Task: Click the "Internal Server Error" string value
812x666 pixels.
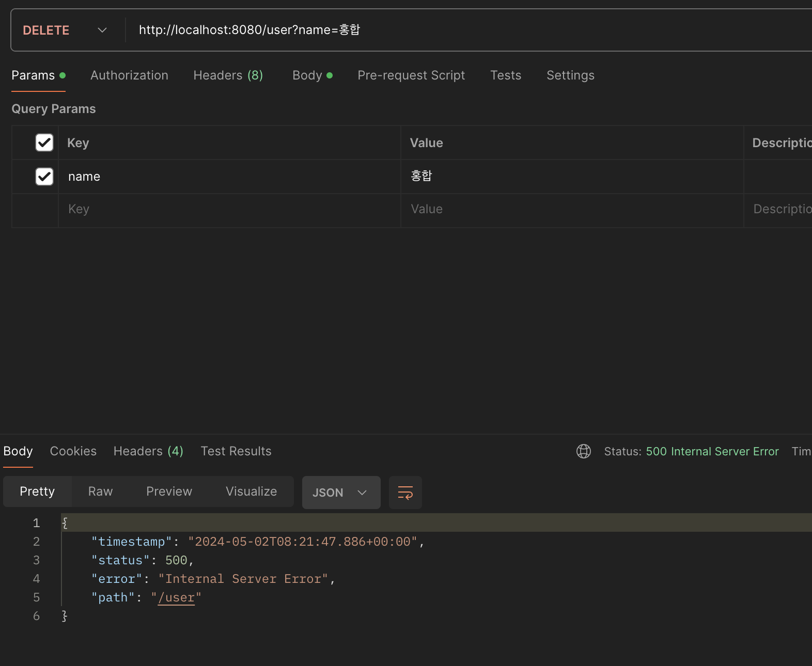Action: pos(243,579)
